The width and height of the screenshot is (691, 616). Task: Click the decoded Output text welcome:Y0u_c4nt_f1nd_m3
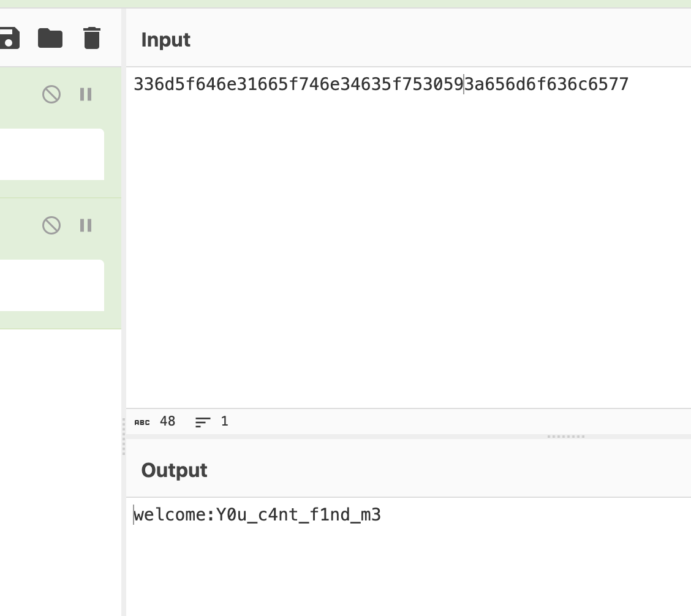coord(257,514)
